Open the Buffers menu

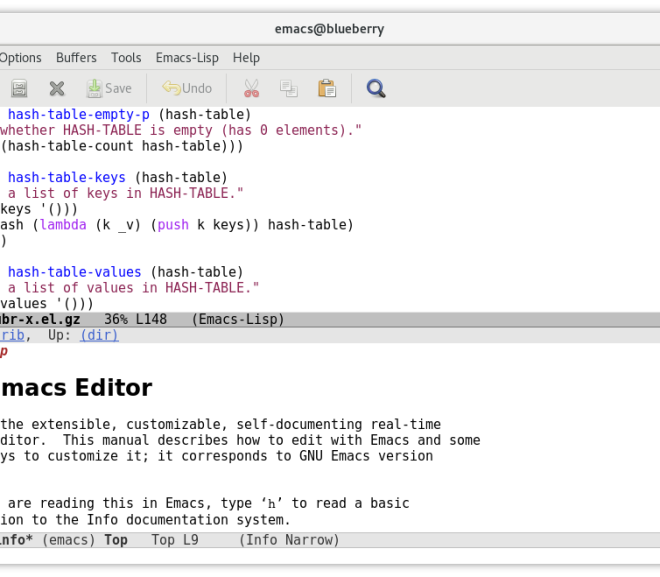76,58
